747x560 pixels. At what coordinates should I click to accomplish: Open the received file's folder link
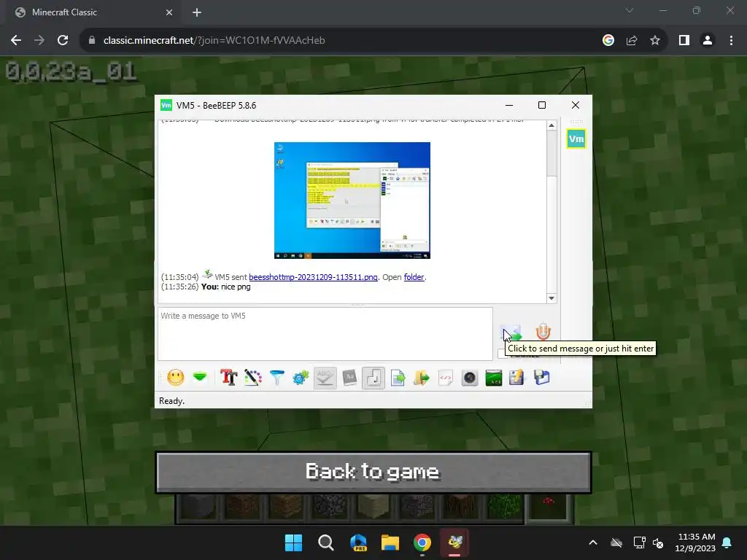tap(414, 277)
